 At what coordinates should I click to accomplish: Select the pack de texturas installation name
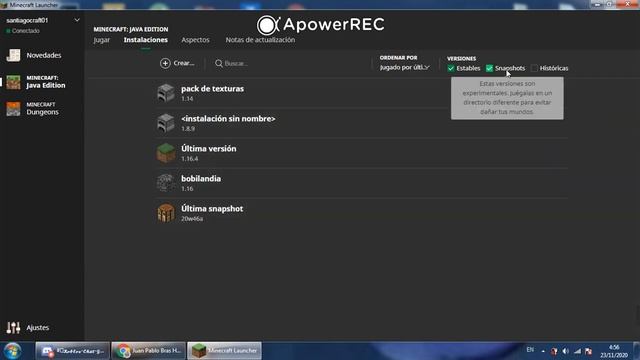point(213,89)
